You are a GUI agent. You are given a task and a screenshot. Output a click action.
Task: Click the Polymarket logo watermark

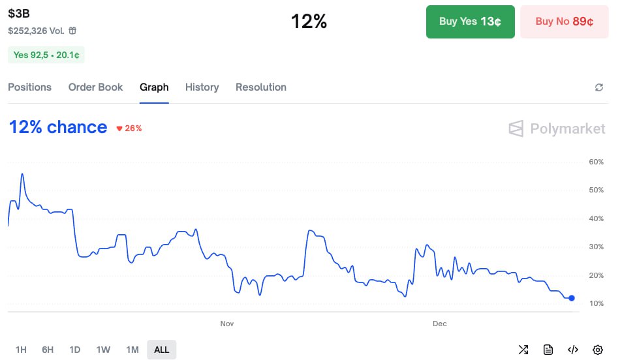point(557,129)
